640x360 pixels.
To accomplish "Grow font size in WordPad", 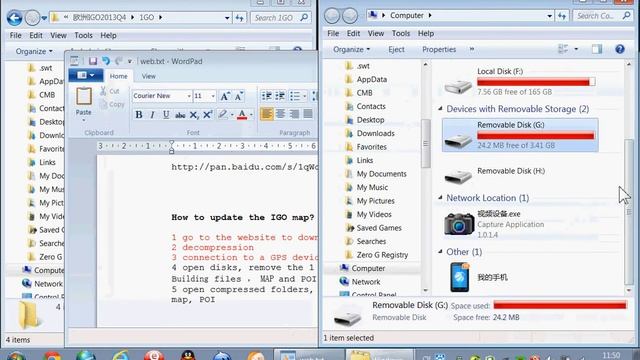I will click(x=224, y=96).
